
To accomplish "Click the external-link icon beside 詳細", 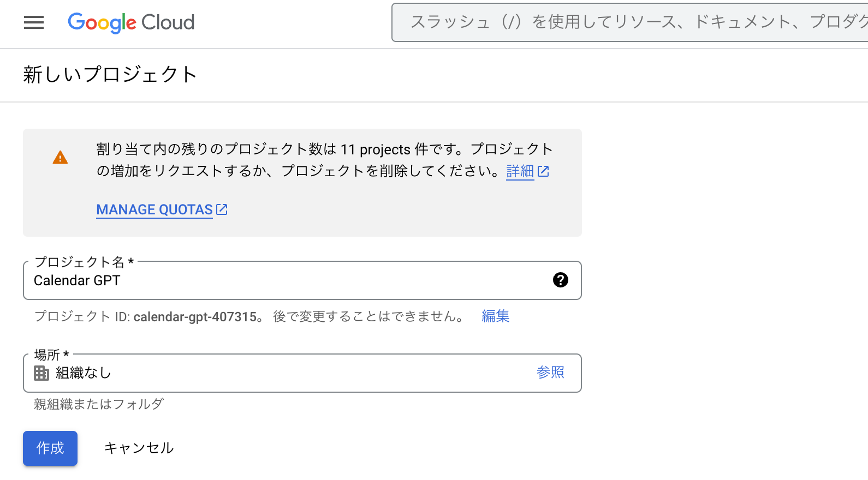I will point(543,171).
